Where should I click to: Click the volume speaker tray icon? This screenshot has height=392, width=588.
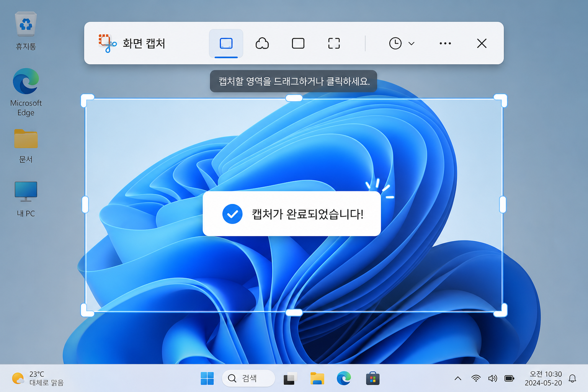(493, 378)
